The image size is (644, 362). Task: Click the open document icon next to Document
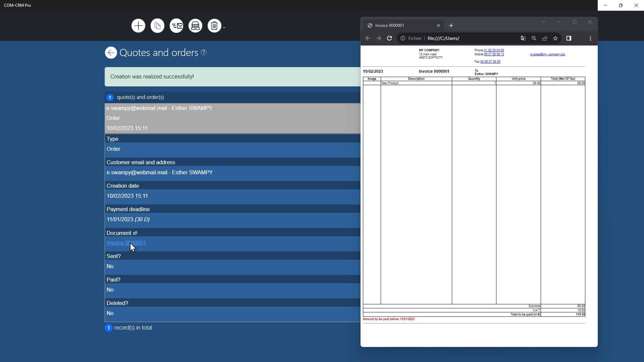tap(135, 233)
